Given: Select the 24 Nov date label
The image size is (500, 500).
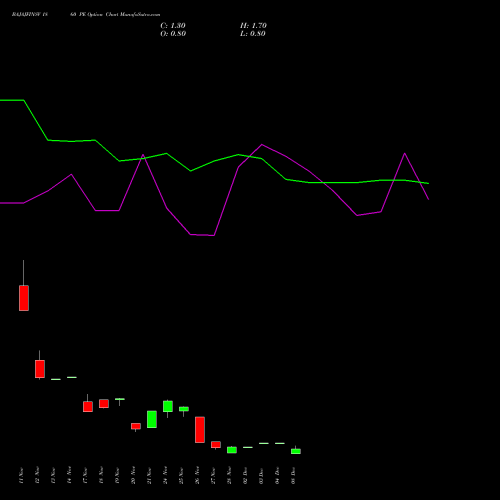Looking at the screenshot, I should (x=165, y=475).
